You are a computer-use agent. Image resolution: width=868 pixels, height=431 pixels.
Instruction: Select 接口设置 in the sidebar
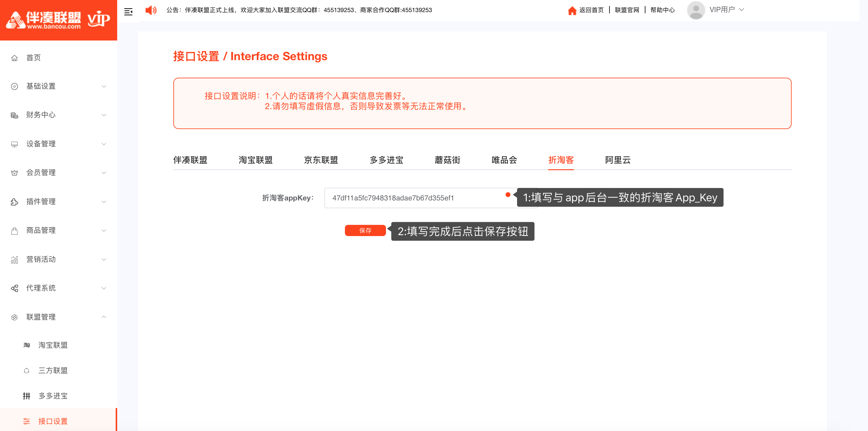[x=53, y=421]
